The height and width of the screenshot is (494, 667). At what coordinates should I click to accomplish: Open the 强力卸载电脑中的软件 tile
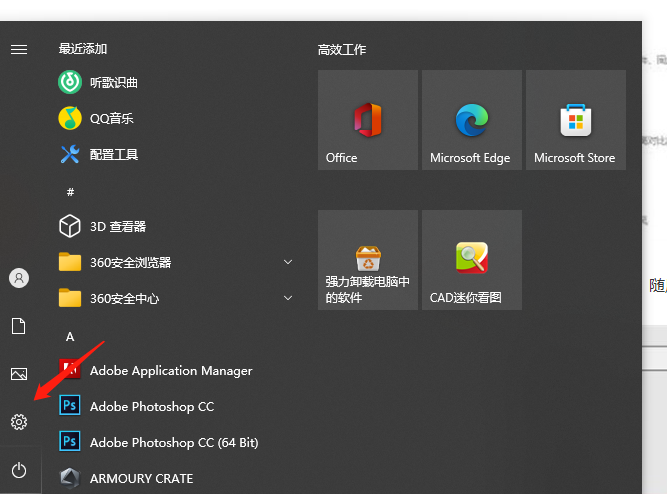pos(368,260)
